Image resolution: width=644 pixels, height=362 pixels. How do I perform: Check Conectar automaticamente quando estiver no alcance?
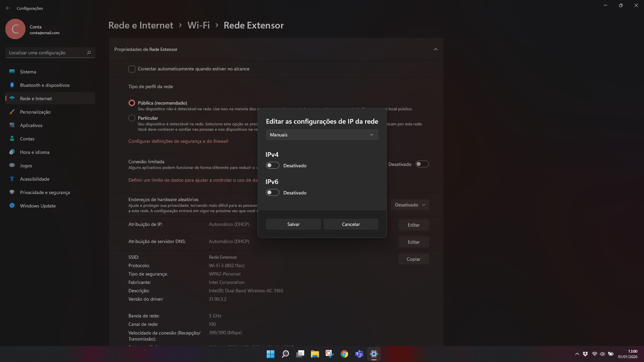(132, 69)
